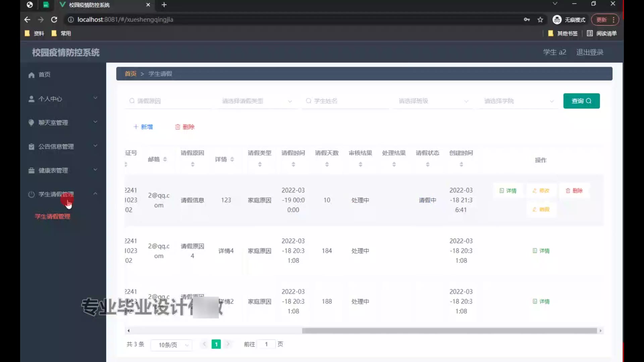Open 详情 for the 188 days row
Image resolution: width=644 pixels, height=362 pixels.
point(541,302)
